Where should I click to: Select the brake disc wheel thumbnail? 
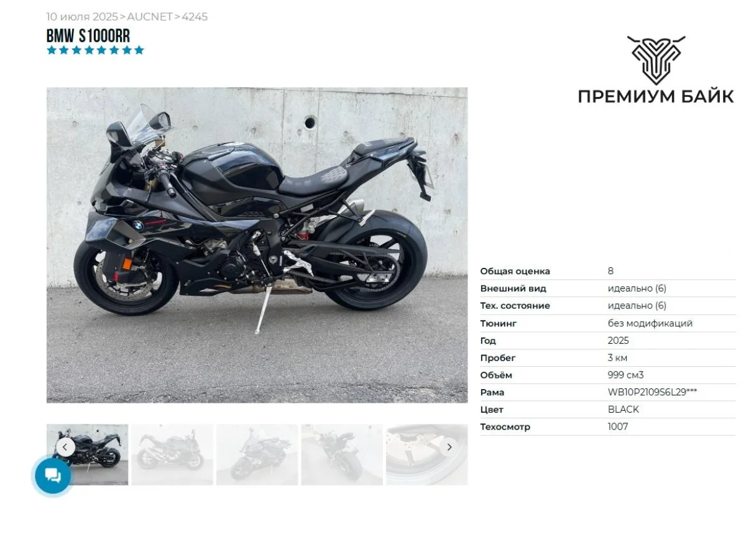point(426,454)
